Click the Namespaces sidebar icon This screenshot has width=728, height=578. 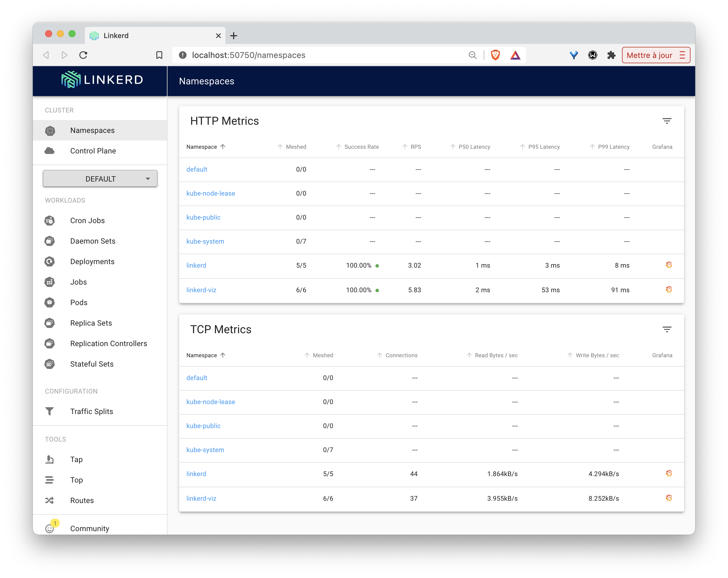coord(50,131)
